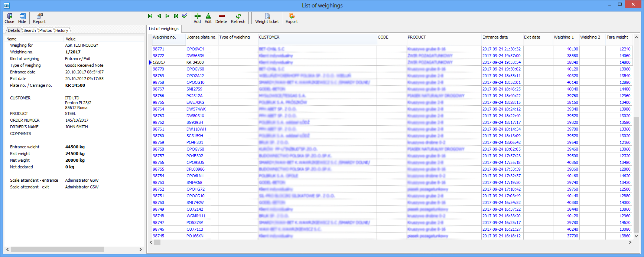Go to next record arrow
Image resolution: width=644 pixels, height=257 pixels.
pos(167,16)
